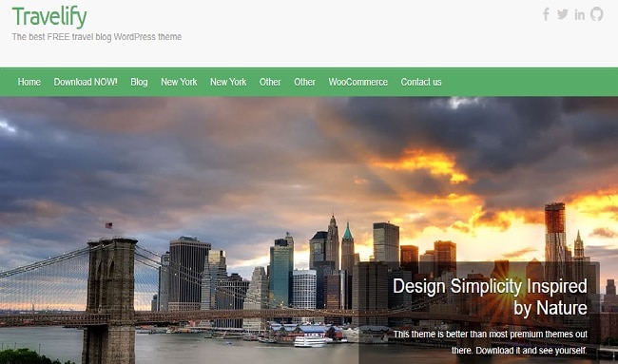This screenshot has width=618, height=364.
Task: Click 'The best FREE travel blog WordPress theme' tagline
Action: click(x=97, y=37)
